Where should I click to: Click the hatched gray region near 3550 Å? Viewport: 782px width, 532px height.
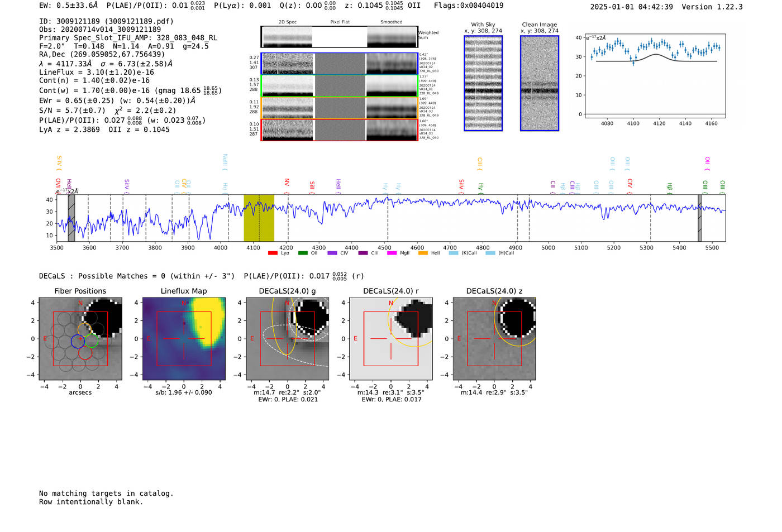[x=71, y=218]
